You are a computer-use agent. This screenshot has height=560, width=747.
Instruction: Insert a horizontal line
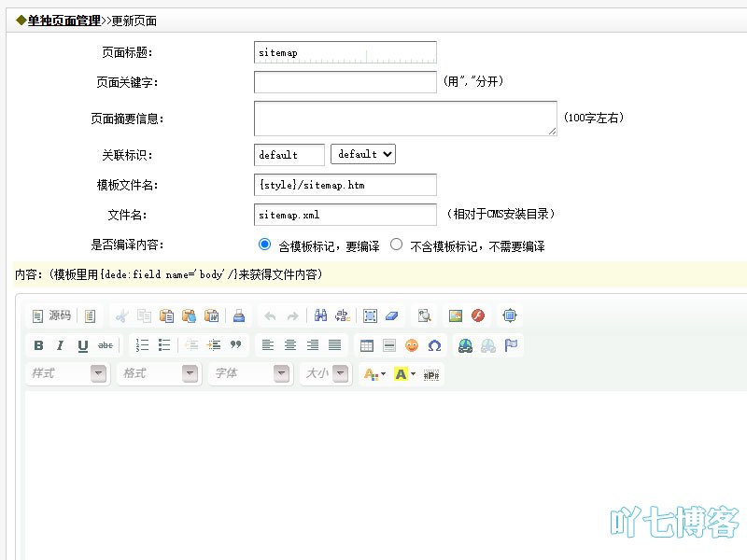pyautogui.click(x=389, y=345)
